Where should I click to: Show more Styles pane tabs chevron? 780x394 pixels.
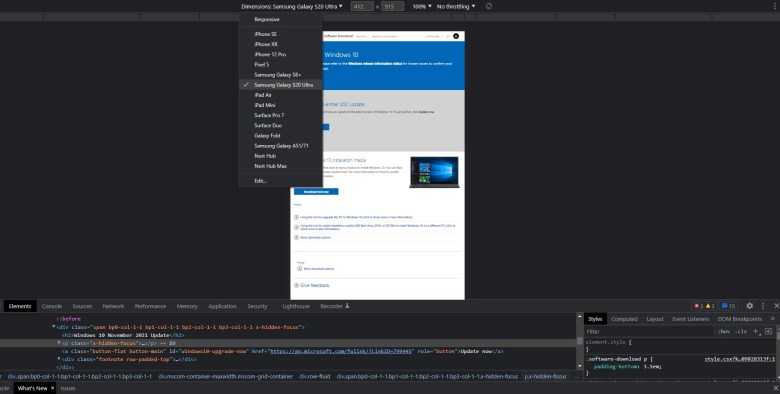point(773,319)
